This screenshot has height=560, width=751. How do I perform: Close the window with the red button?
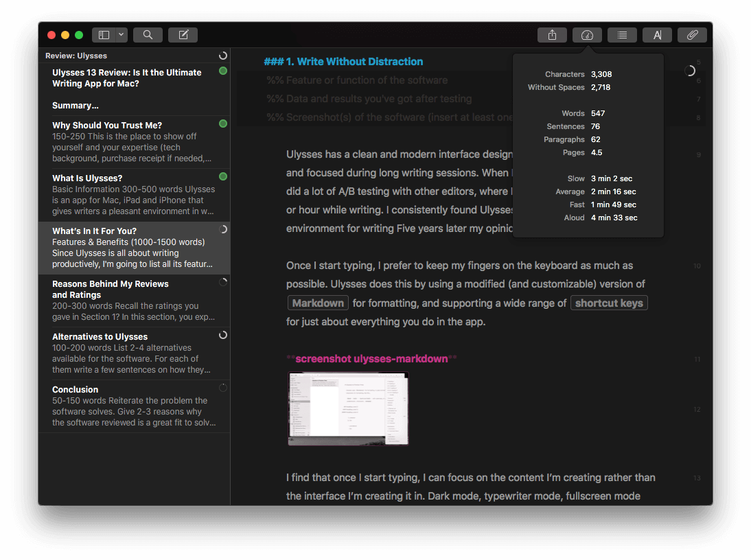coord(51,35)
